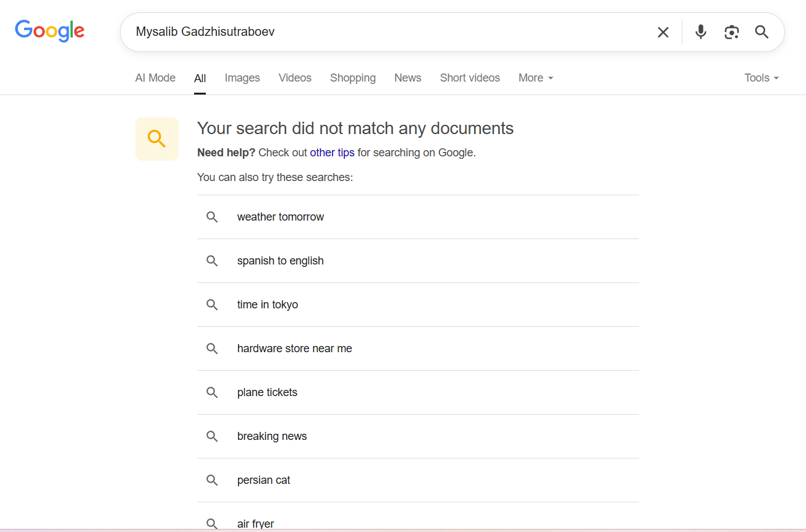Image resolution: width=806 pixels, height=532 pixels.
Task: Click the search icon beside plane tickets
Action: (212, 392)
